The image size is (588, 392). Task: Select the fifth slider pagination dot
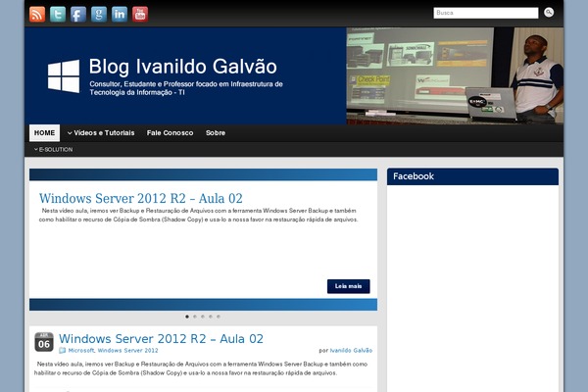[219, 317]
